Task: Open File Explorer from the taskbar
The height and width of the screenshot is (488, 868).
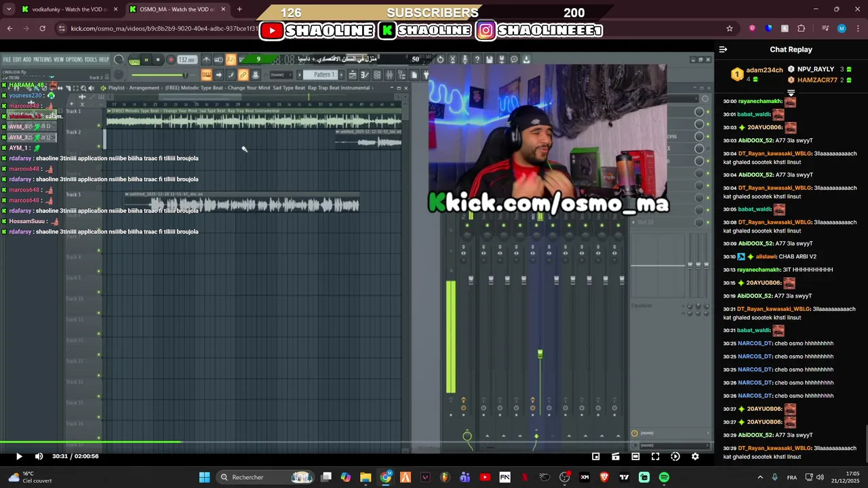Action: [366, 477]
